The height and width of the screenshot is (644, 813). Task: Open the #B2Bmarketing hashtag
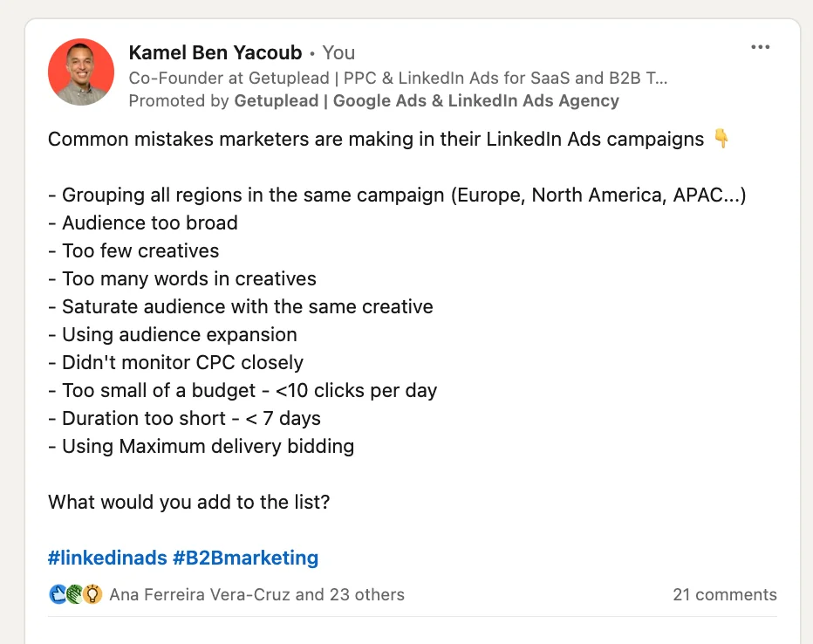click(245, 558)
